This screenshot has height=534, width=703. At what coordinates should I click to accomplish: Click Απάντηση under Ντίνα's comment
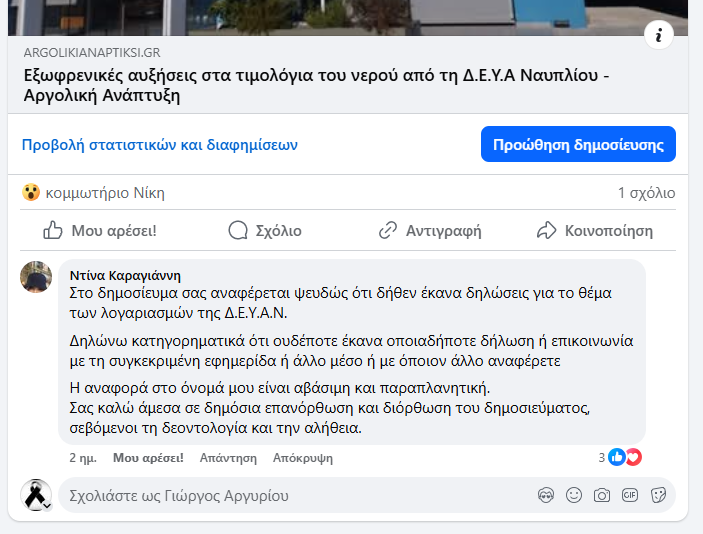pos(228,458)
